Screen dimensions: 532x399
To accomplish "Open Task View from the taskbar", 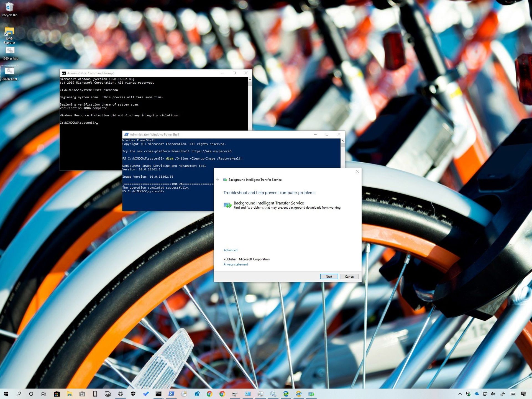I will pyautogui.click(x=43, y=394).
